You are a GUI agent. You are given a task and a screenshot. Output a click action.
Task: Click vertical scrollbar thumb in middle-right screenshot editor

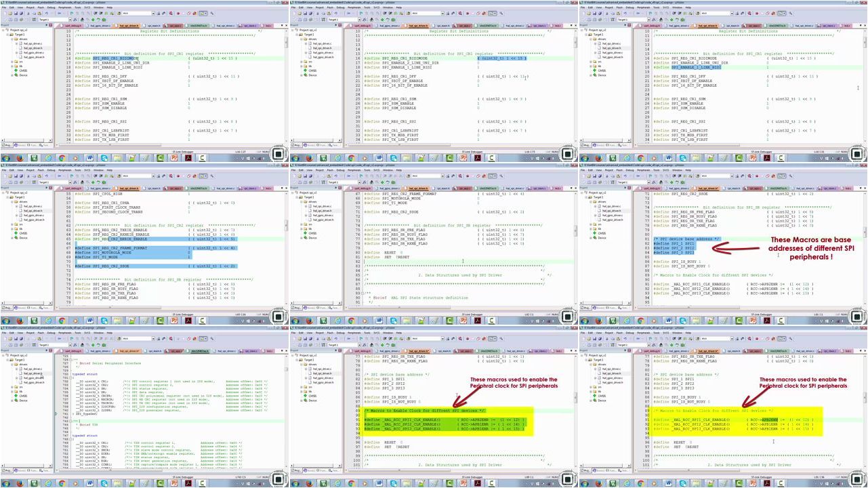click(865, 232)
